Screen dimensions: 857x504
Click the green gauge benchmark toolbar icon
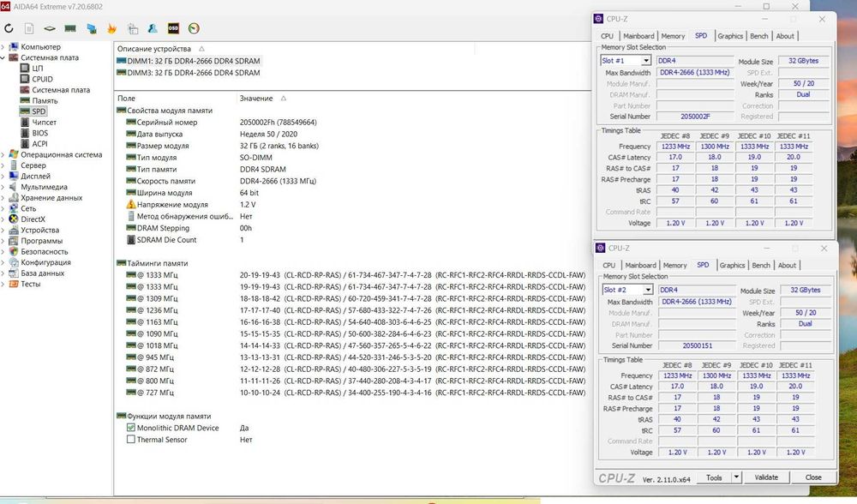[194, 28]
